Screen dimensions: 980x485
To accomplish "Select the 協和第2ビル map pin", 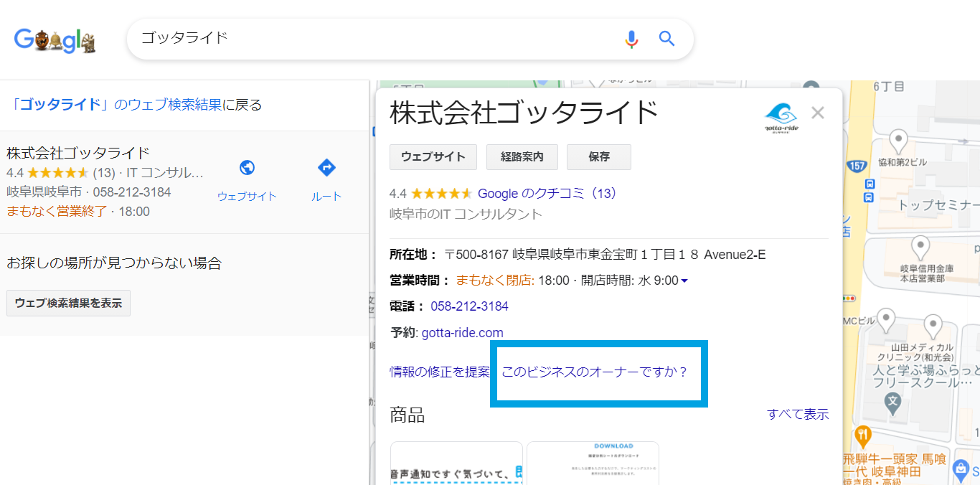I will [898, 141].
